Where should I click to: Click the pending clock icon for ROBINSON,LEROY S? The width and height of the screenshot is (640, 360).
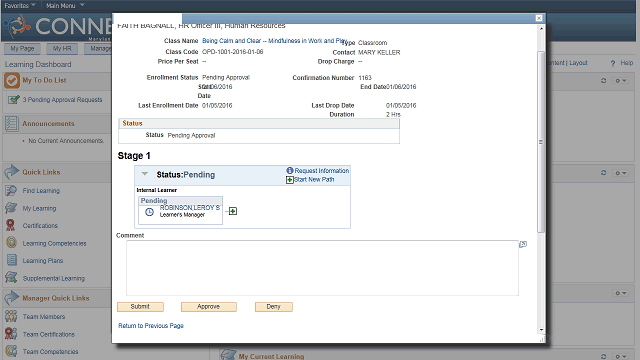[149, 212]
